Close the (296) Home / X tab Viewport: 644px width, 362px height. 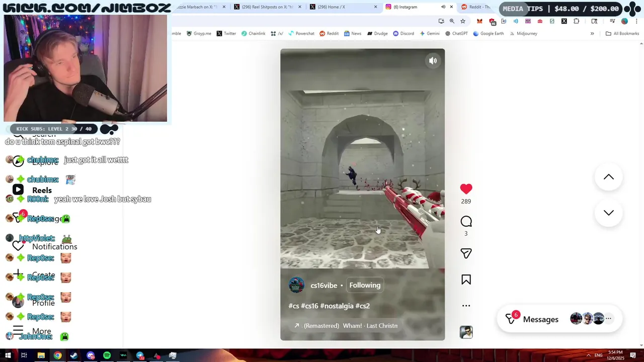(375, 7)
